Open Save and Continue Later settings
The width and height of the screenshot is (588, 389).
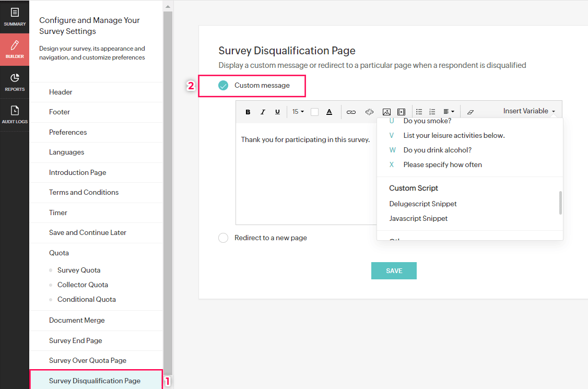[96, 232]
